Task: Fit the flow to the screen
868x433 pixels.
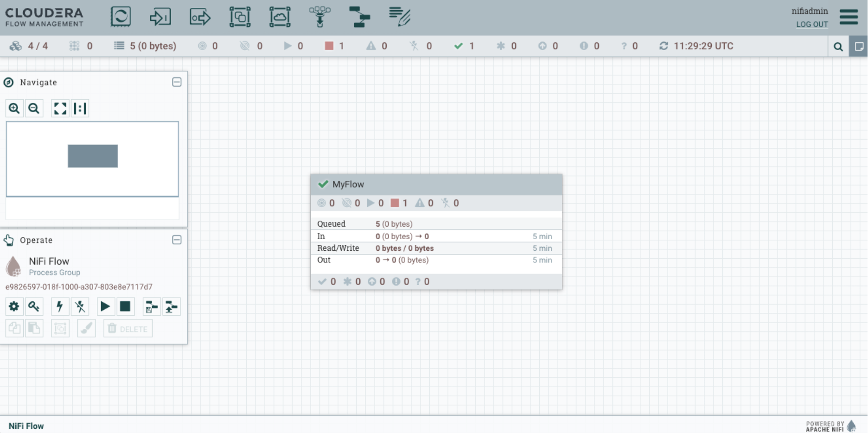Action: [59, 108]
